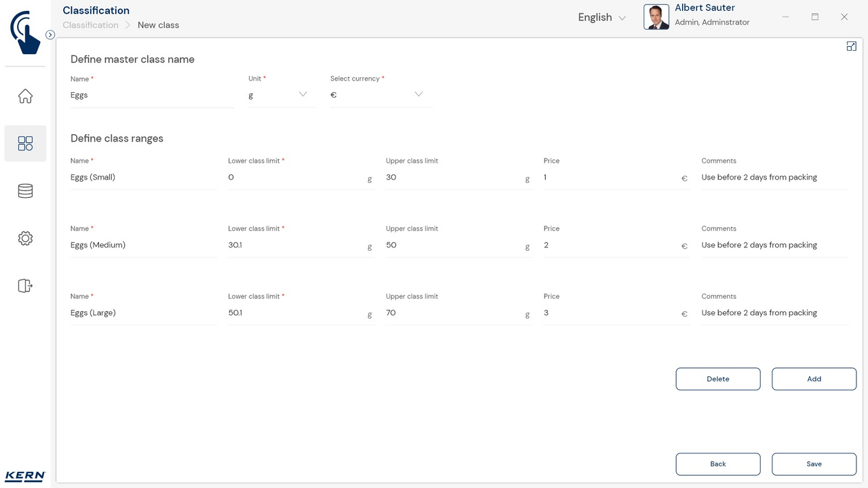Image resolution: width=868 pixels, height=488 pixels.
Task: Open the Home page from sidebar
Action: 25,96
